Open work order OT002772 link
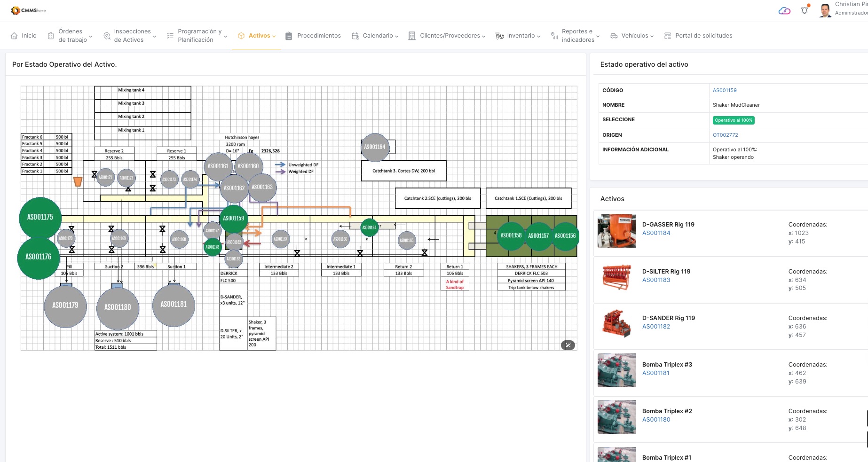Screen dimensions: 868x462 (725, 135)
